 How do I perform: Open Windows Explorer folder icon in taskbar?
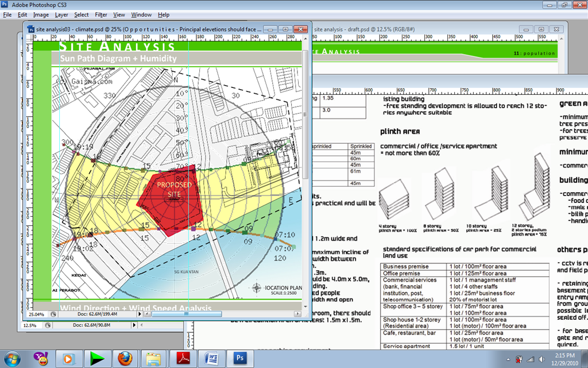pyautogui.click(x=154, y=359)
